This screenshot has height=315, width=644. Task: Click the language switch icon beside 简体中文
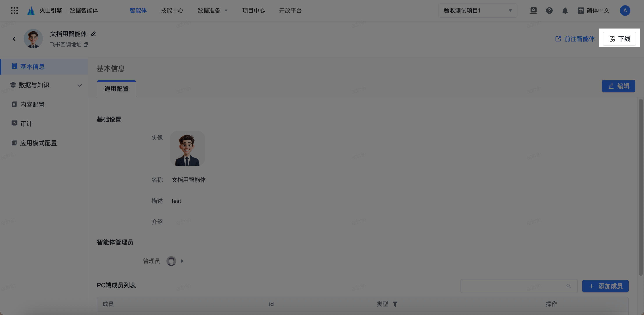coord(580,11)
